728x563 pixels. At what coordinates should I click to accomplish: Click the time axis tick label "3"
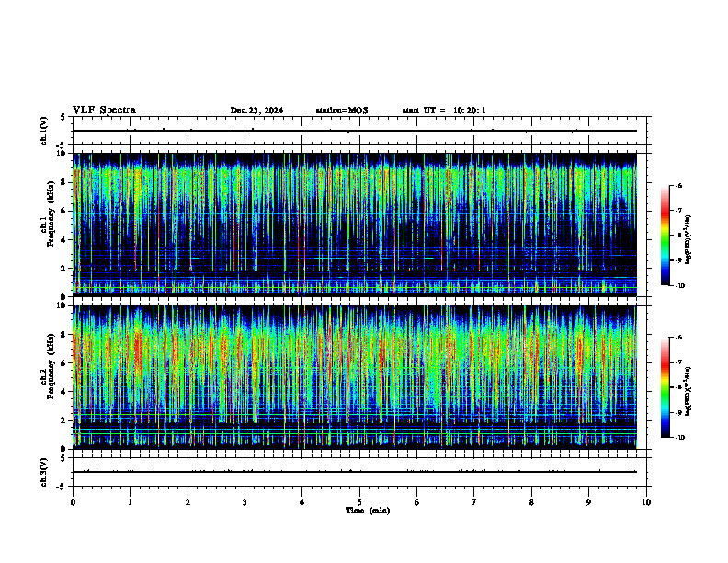click(x=245, y=502)
